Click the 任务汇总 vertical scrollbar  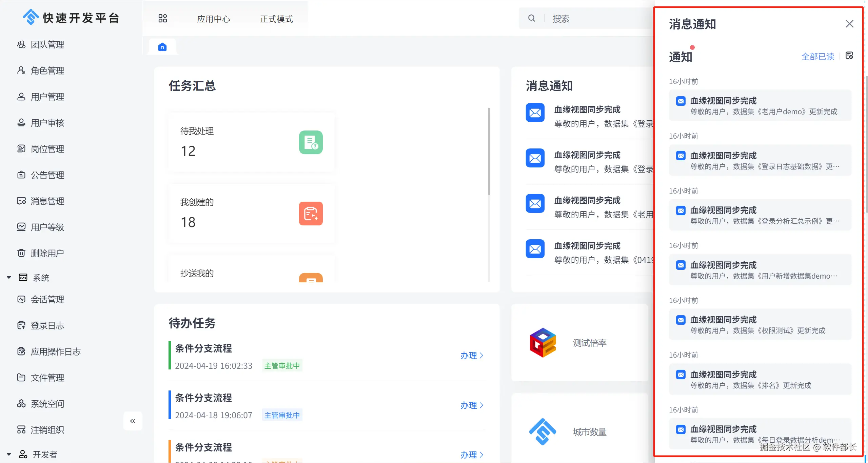489,152
